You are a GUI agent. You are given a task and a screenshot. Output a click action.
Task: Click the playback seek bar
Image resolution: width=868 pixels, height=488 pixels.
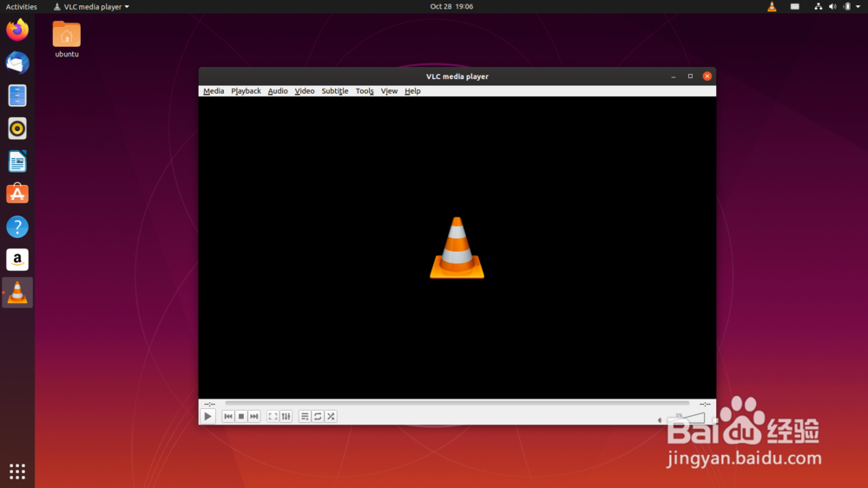(457, 403)
